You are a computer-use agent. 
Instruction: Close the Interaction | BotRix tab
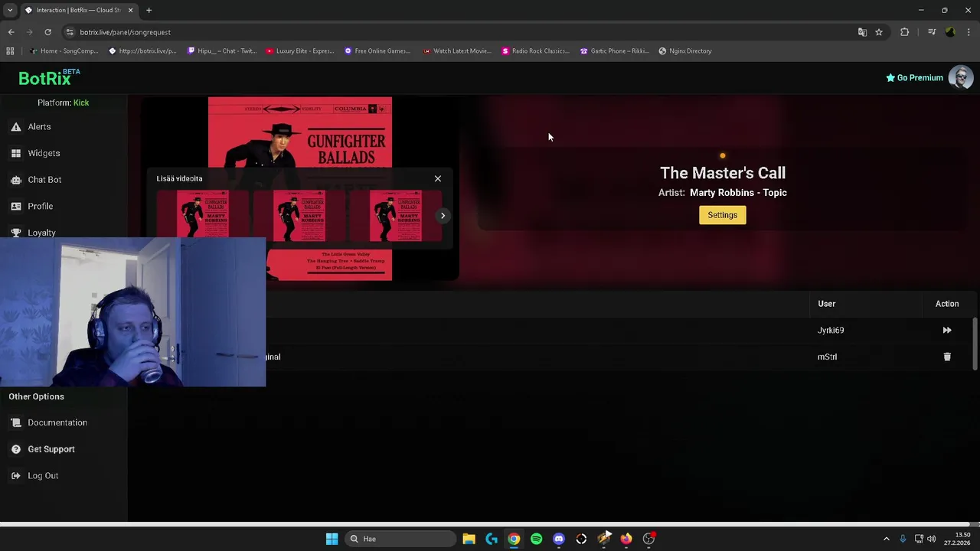(130, 10)
